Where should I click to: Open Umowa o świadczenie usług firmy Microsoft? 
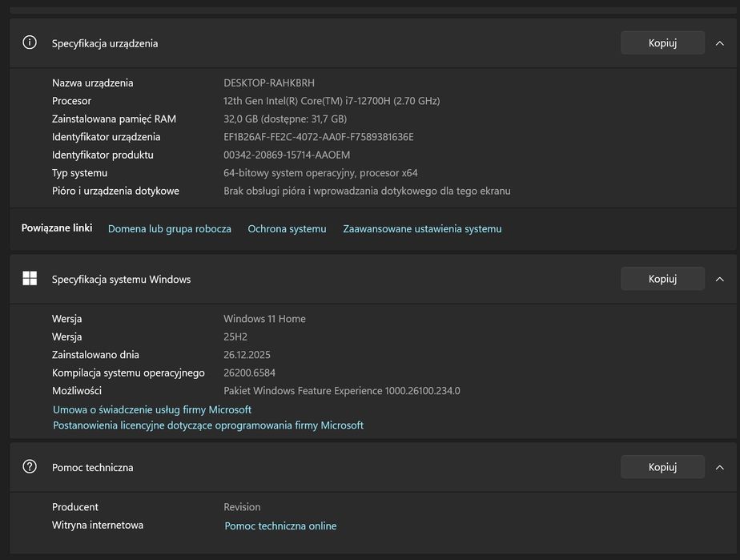click(152, 409)
